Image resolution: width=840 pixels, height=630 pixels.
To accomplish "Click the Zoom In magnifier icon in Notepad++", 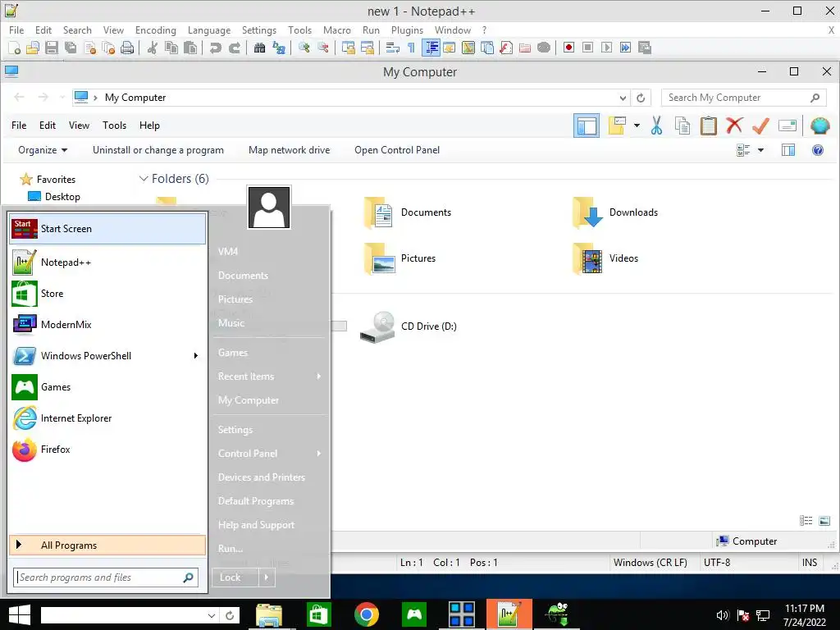I will click(304, 48).
